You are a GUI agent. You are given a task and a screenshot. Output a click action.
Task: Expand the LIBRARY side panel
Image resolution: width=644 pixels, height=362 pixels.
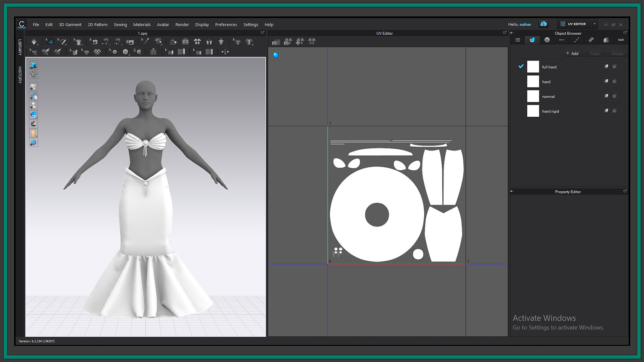tap(20, 47)
